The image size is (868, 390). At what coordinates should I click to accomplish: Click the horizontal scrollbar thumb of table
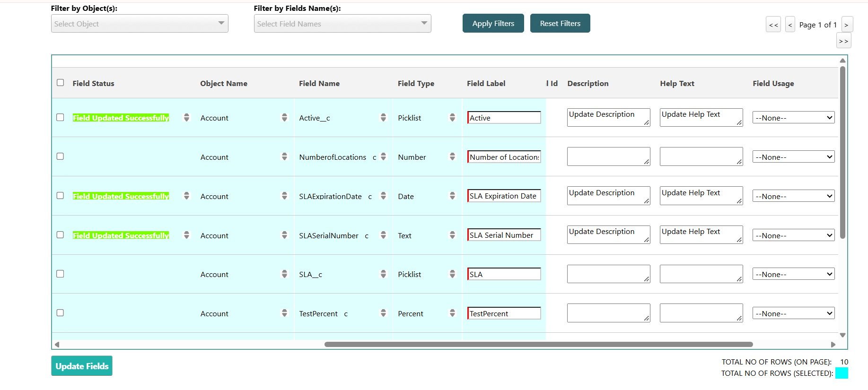point(538,344)
